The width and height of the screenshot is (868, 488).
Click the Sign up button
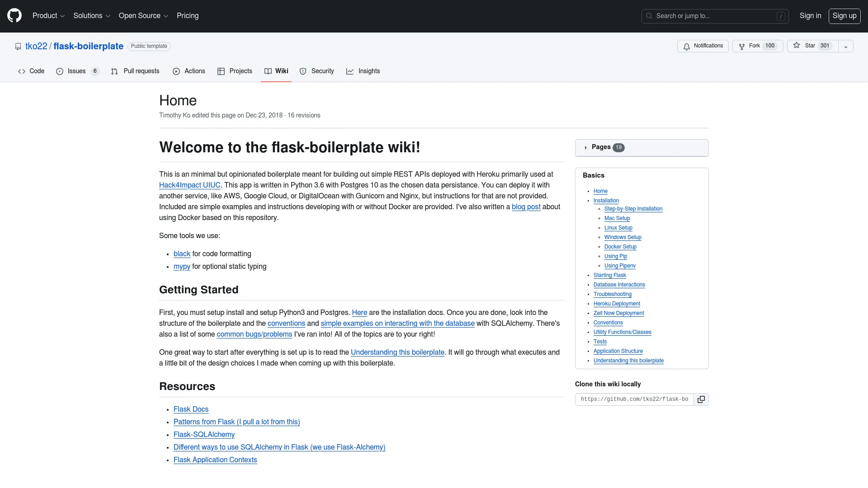point(844,16)
